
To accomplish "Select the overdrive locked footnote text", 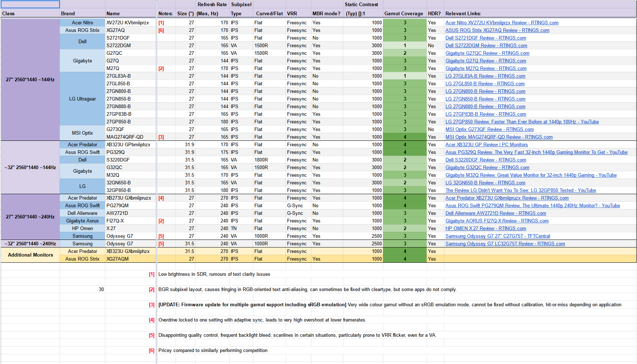I will pos(262,320).
